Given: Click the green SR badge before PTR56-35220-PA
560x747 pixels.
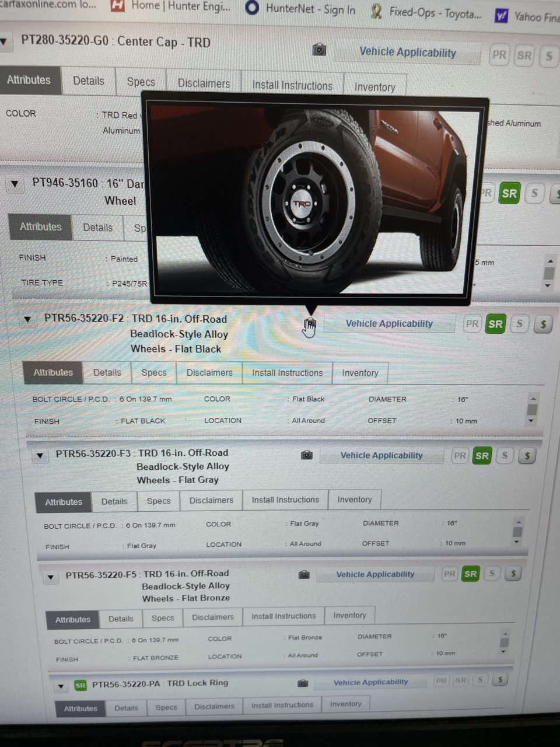Looking at the screenshot, I should point(80,685).
